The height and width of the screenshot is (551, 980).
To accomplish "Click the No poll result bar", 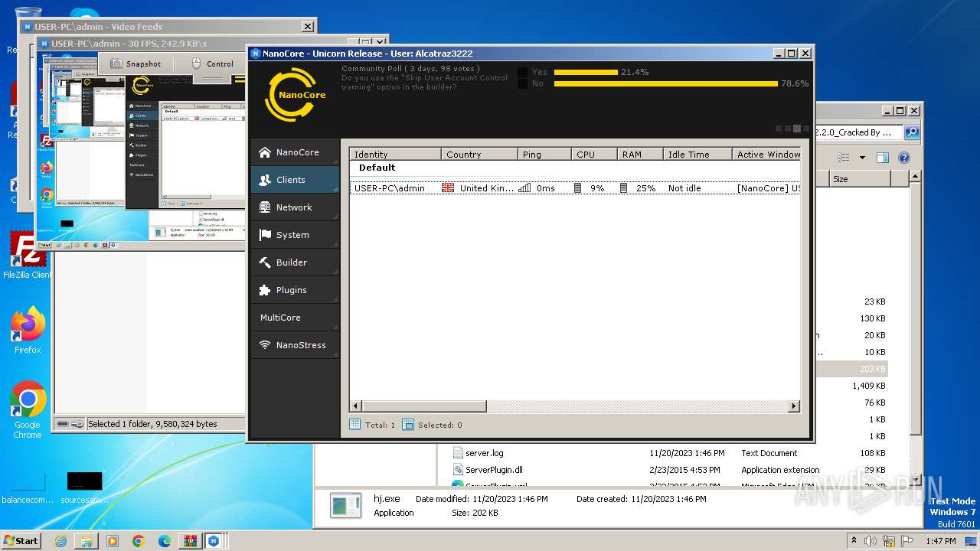I will 666,83.
